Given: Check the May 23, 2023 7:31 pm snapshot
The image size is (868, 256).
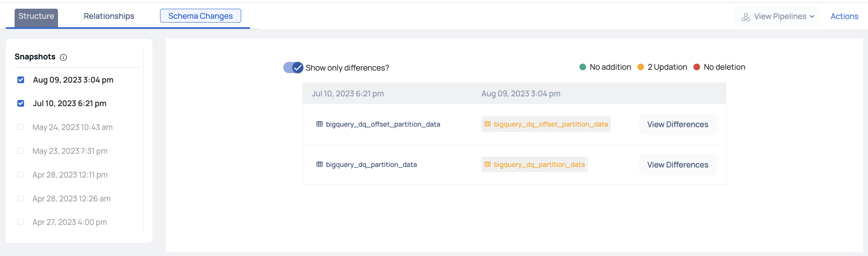Looking at the screenshot, I should pos(20,151).
